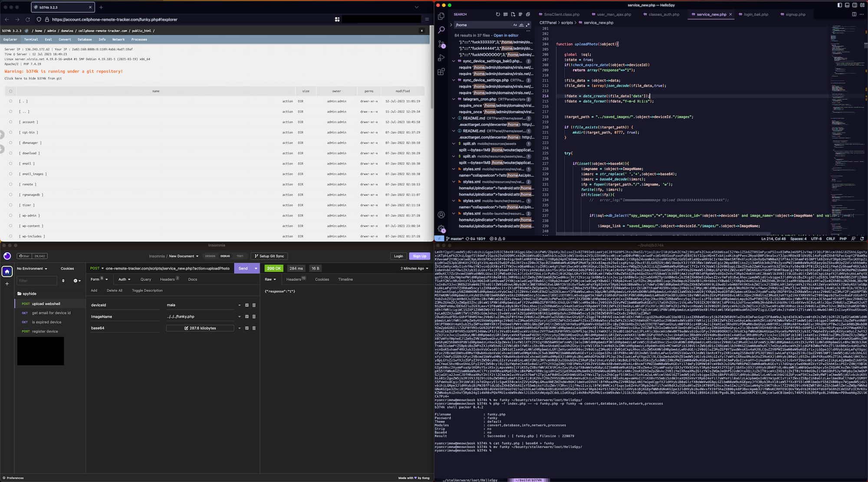Viewport: 868px width, 482px height.
Task: Open the Form body type dropdown
Action: (99, 279)
